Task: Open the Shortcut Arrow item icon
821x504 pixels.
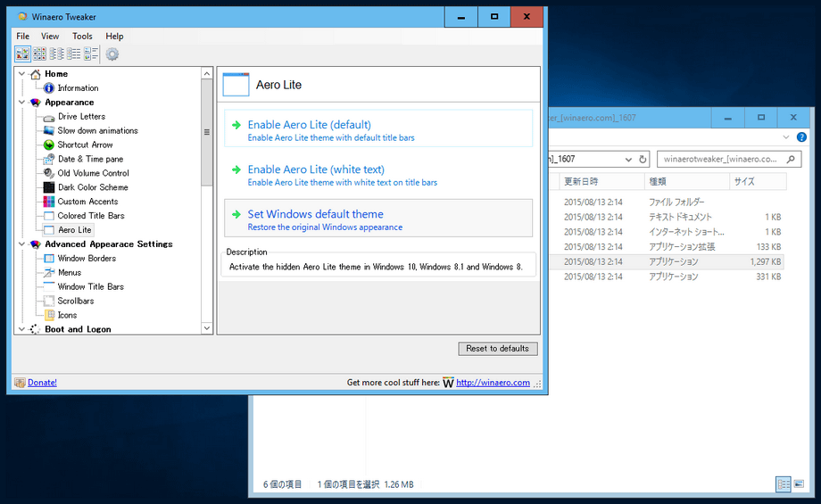Action: (x=50, y=145)
